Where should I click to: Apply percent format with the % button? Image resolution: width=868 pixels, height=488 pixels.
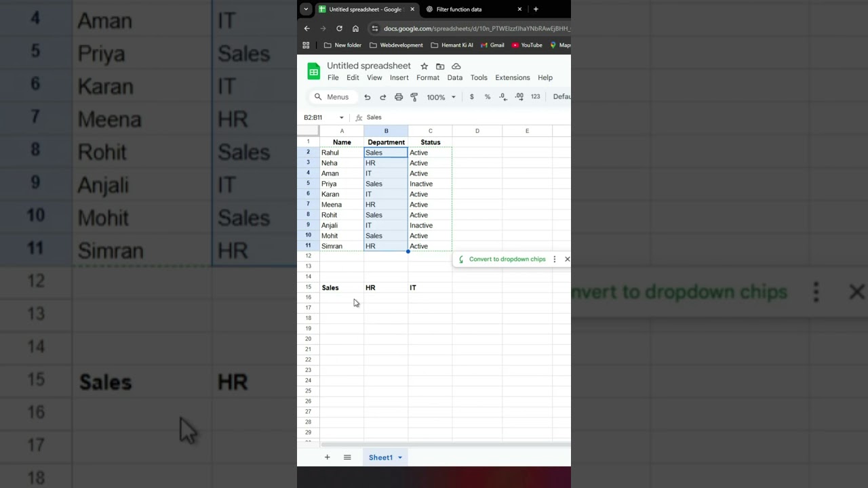488,97
